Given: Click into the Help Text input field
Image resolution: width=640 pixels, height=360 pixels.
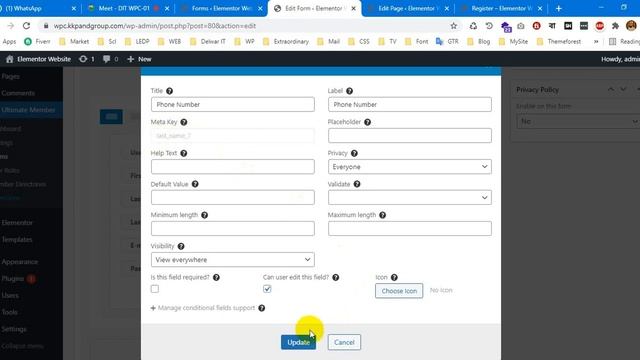Looking at the screenshot, I should pyautogui.click(x=233, y=167).
